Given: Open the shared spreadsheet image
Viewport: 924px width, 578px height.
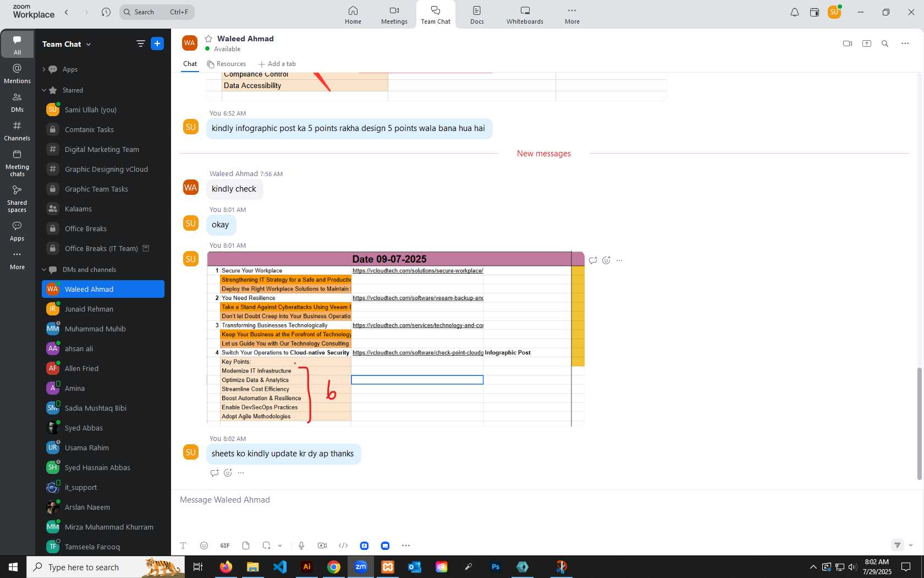Looking at the screenshot, I should click(395, 339).
